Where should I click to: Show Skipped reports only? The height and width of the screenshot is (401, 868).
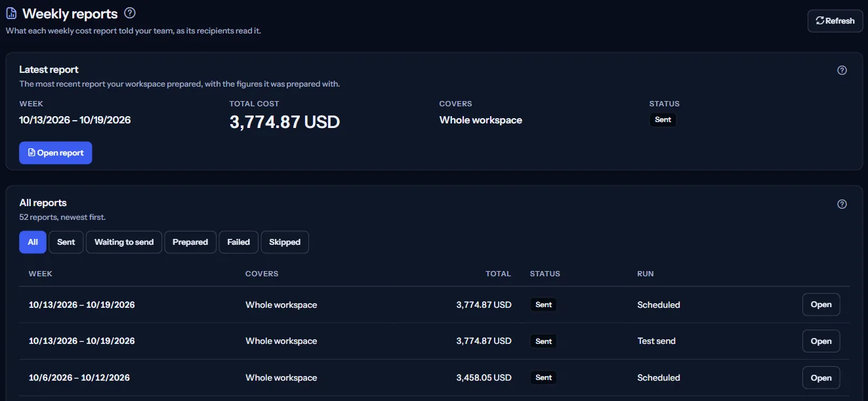(x=285, y=242)
